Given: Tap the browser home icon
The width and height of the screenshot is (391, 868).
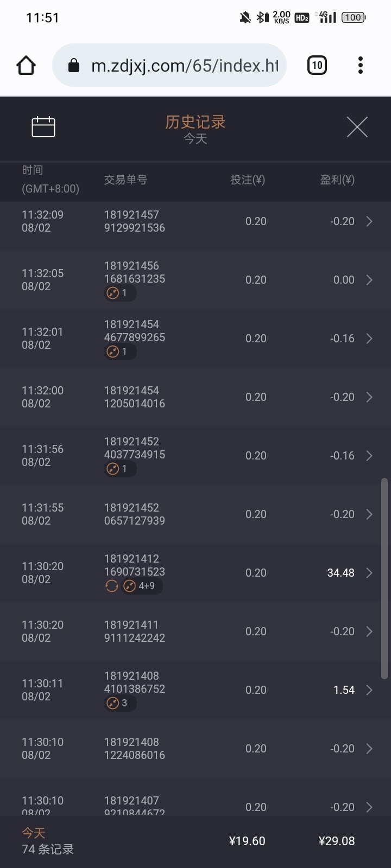Looking at the screenshot, I should pyautogui.click(x=26, y=66).
